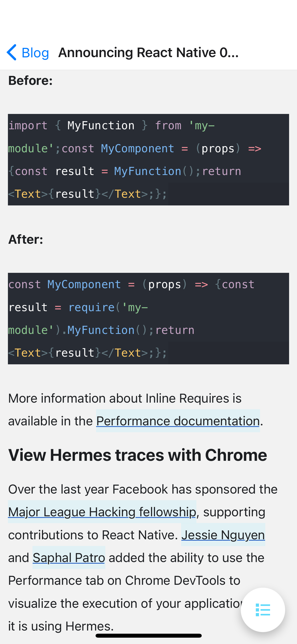
Task: Follow the Major League Hacking fellowship link
Action: [102, 512]
